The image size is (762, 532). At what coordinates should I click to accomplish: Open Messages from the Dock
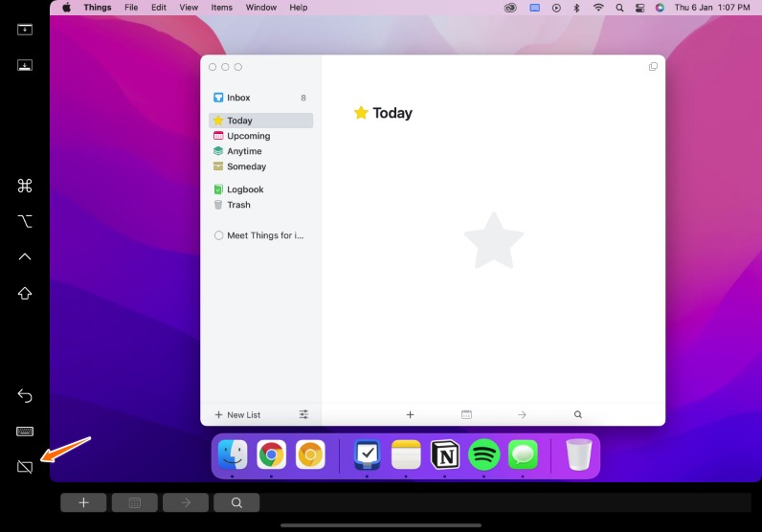coord(523,454)
